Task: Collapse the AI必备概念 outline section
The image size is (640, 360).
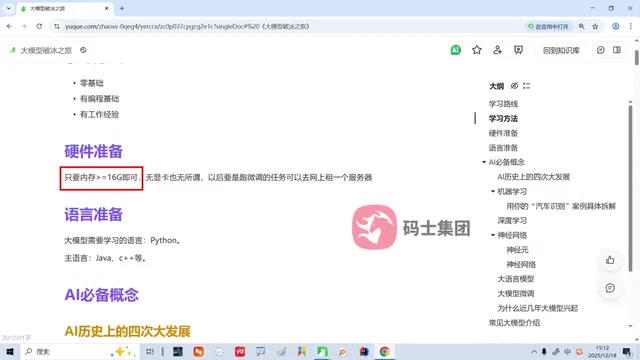Action: pos(484,162)
